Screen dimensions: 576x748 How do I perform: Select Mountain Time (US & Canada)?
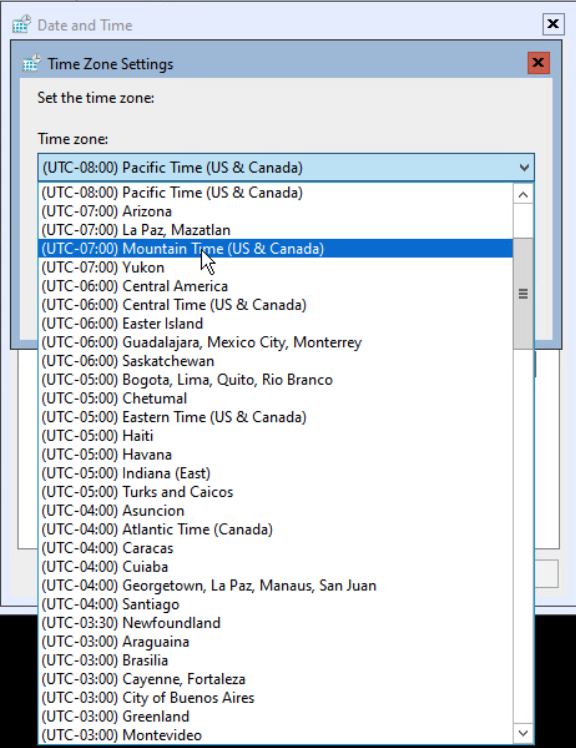(x=275, y=249)
